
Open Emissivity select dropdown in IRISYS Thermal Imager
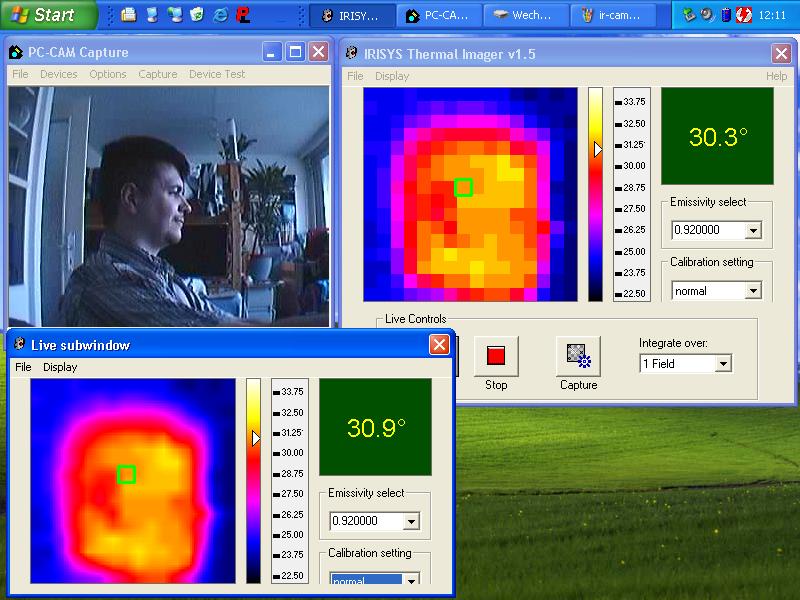point(752,231)
